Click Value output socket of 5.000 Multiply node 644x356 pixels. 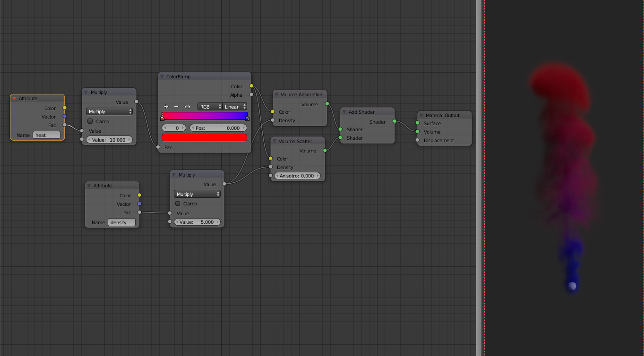click(224, 184)
